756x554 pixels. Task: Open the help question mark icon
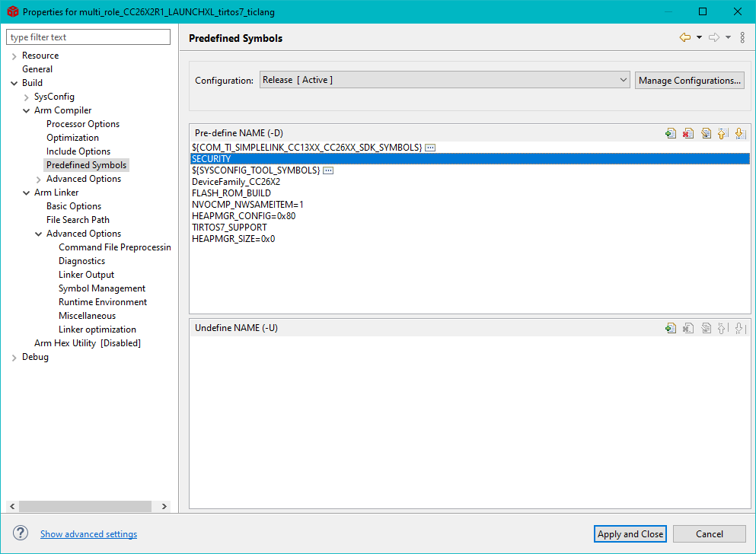click(x=21, y=533)
